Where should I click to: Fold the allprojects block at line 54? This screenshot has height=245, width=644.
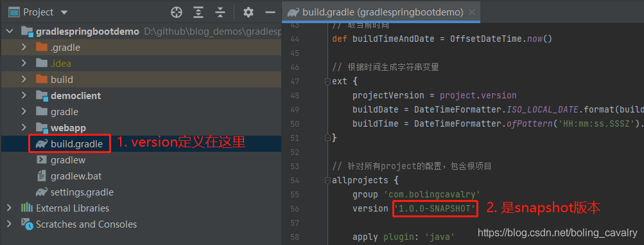tap(327, 180)
